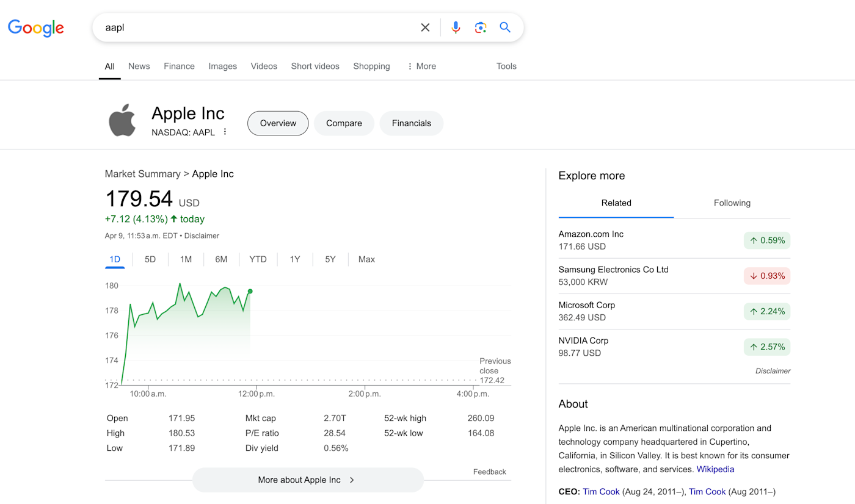
Task: Open the Tools filter options
Action: 506,67
